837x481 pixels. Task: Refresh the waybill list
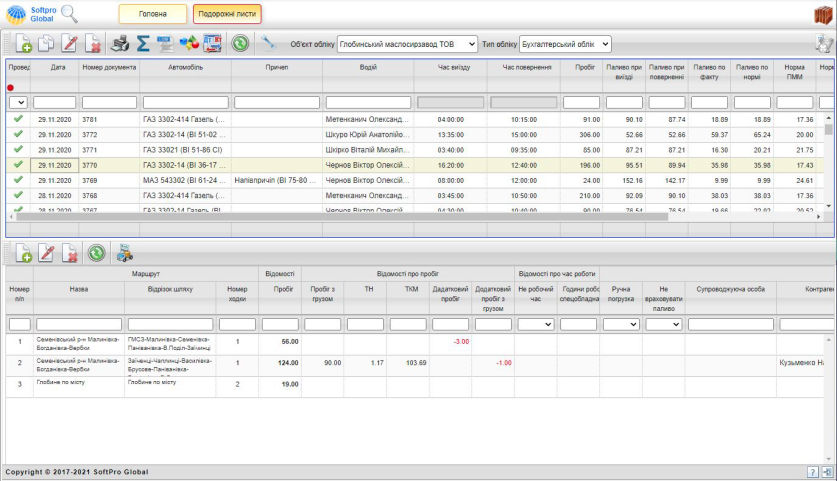240,43
